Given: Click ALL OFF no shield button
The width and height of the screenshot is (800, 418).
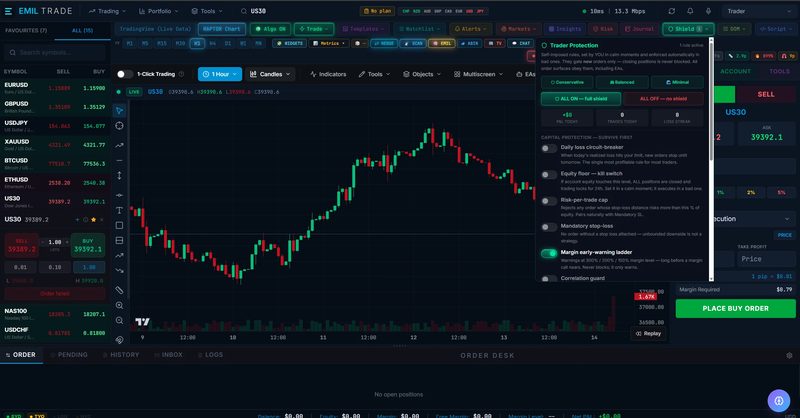Looking at the screenshot, I should [663, 99].
